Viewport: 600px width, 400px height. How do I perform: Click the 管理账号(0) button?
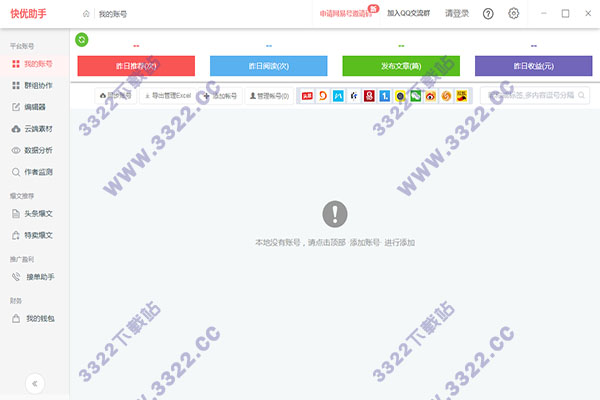(x=269, y=96)
